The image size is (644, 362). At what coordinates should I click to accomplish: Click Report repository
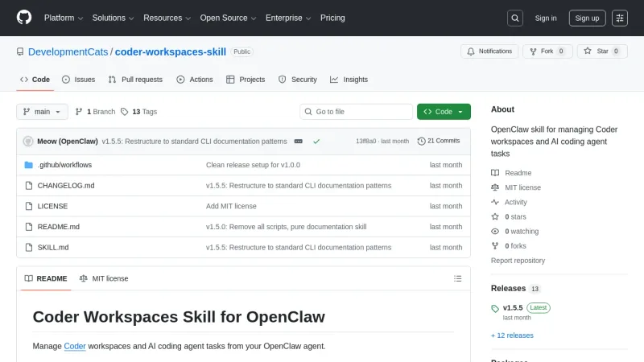point(518,261)
